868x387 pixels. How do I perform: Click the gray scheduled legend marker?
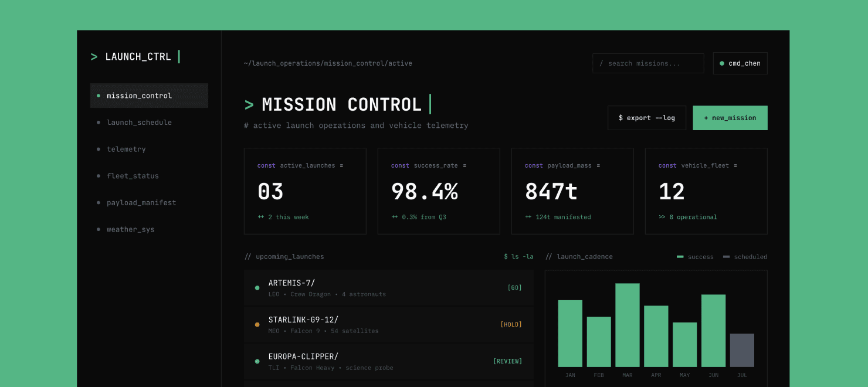pos(726,257)
